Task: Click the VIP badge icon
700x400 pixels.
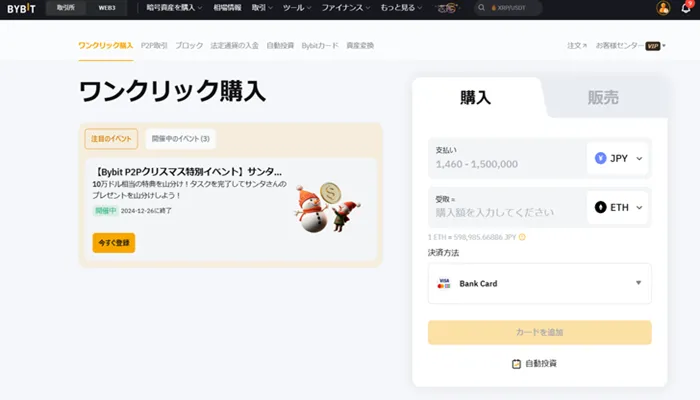Action: pos(653,46)
